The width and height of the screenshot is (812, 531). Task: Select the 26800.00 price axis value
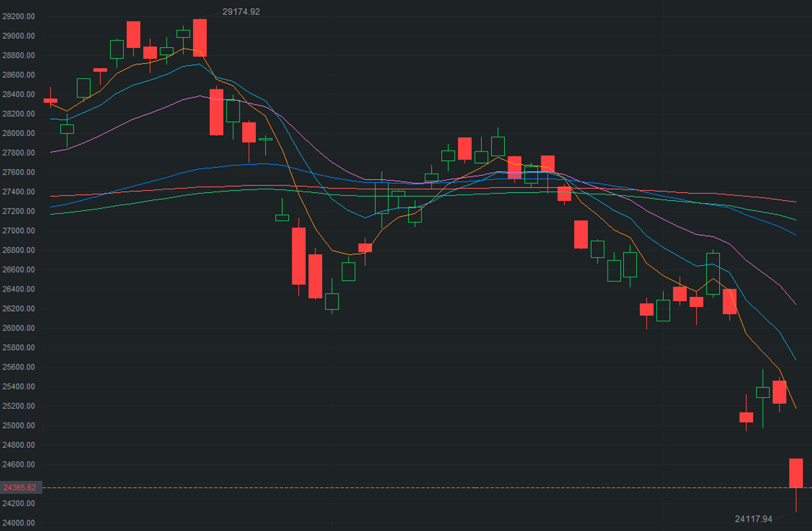point(19,250)
